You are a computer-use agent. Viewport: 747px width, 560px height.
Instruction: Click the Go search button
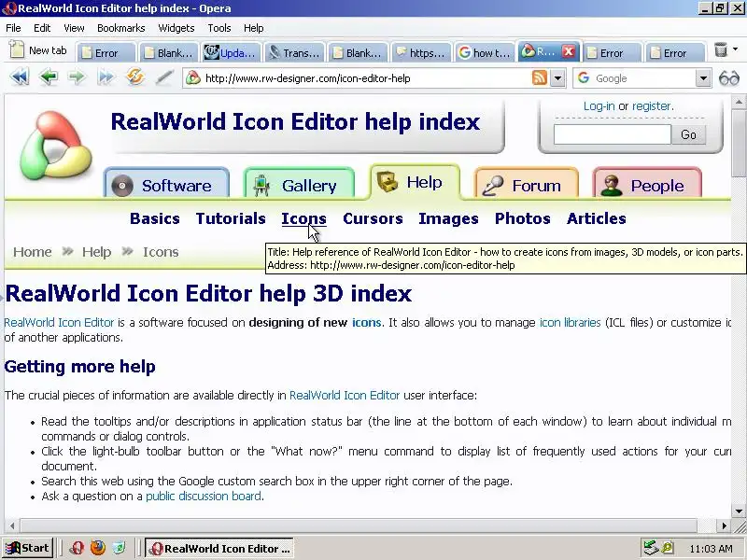(x=688, y=134)
